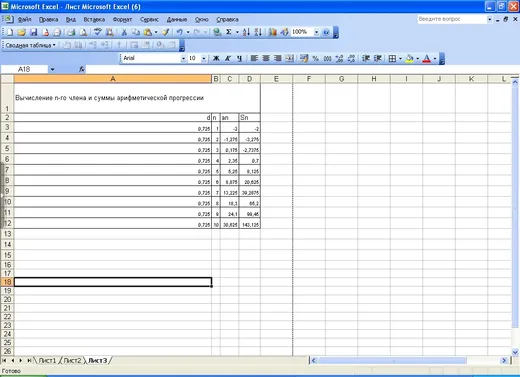Center-align cell text
The width and height of the screenshot is (520, 377).
(x=266, y=58)
